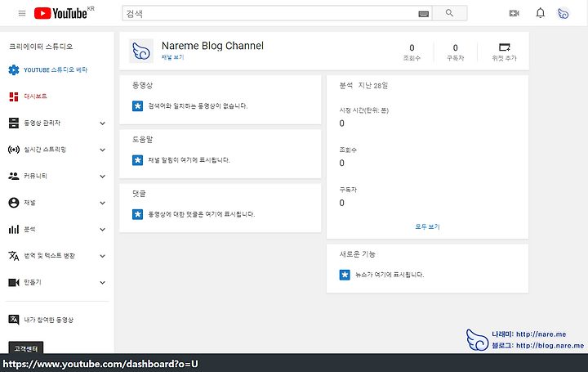Open the on-screen keyboard icon in search

423,14
